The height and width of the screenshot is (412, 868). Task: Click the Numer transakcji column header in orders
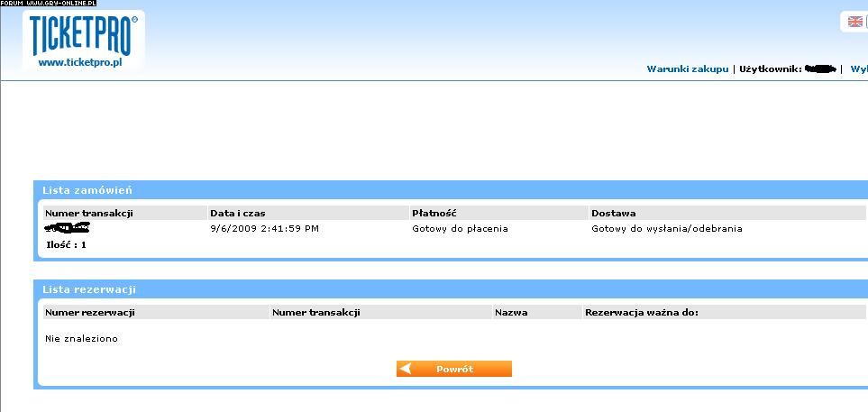pyautogui.click(x=89, y=213)
